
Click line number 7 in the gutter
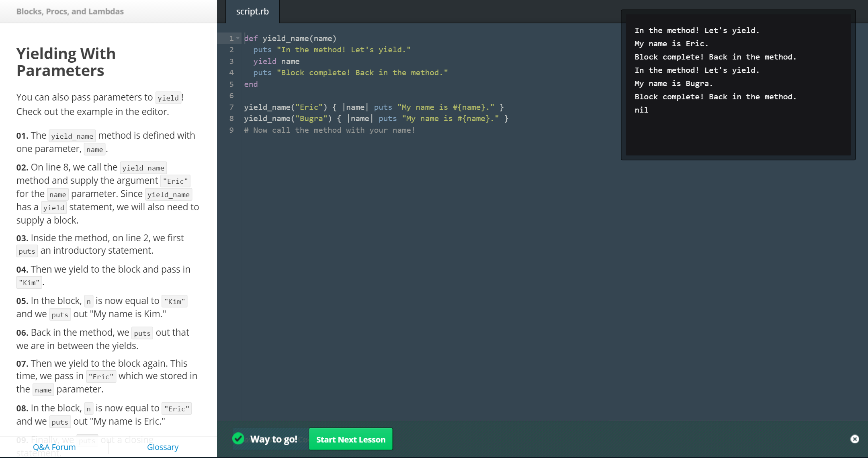coord(231,107)
